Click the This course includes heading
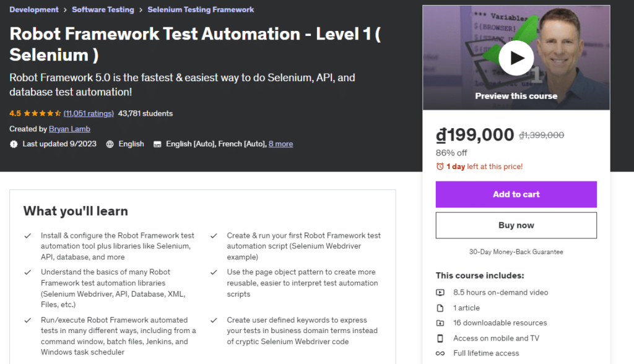634x364 pixels. (x=480, y=275)
